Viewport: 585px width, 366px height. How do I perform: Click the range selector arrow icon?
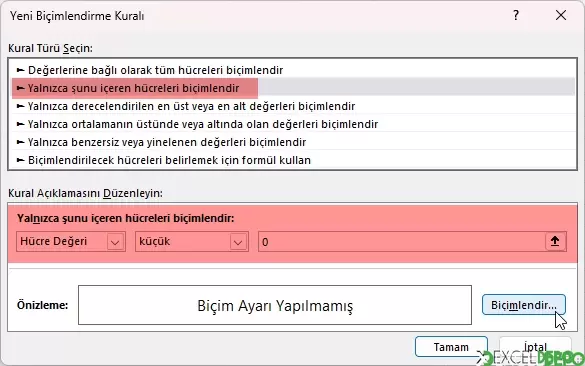click(x=555, y=241)
